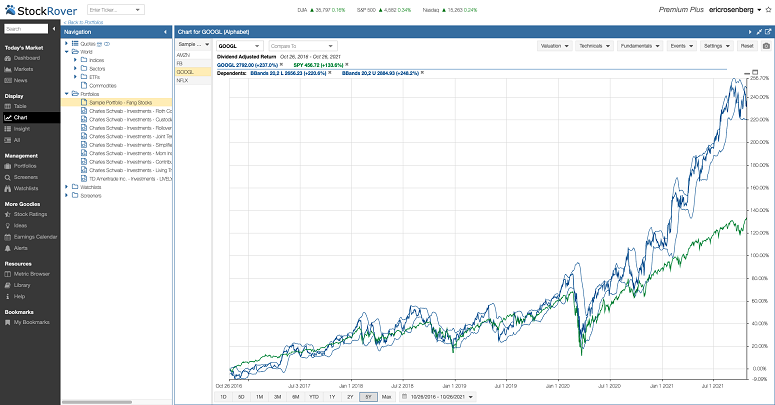Screen dimensions: 775x405
Task: Select NFLX in the ticker list
Action: (193, 80)
